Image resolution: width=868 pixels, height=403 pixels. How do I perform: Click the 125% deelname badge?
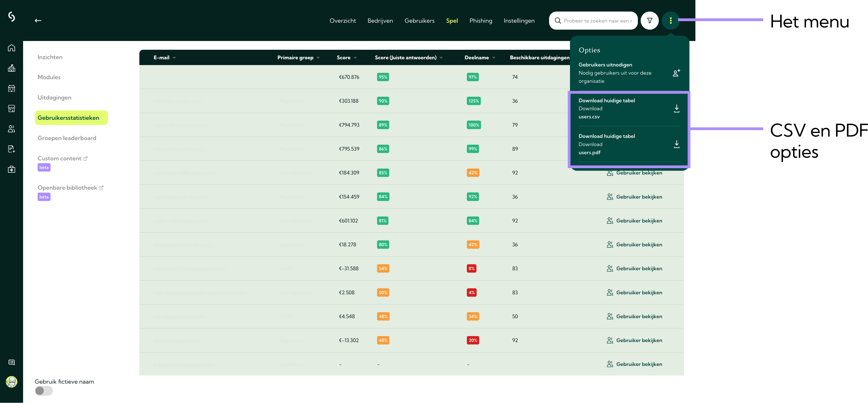[473, 101]
